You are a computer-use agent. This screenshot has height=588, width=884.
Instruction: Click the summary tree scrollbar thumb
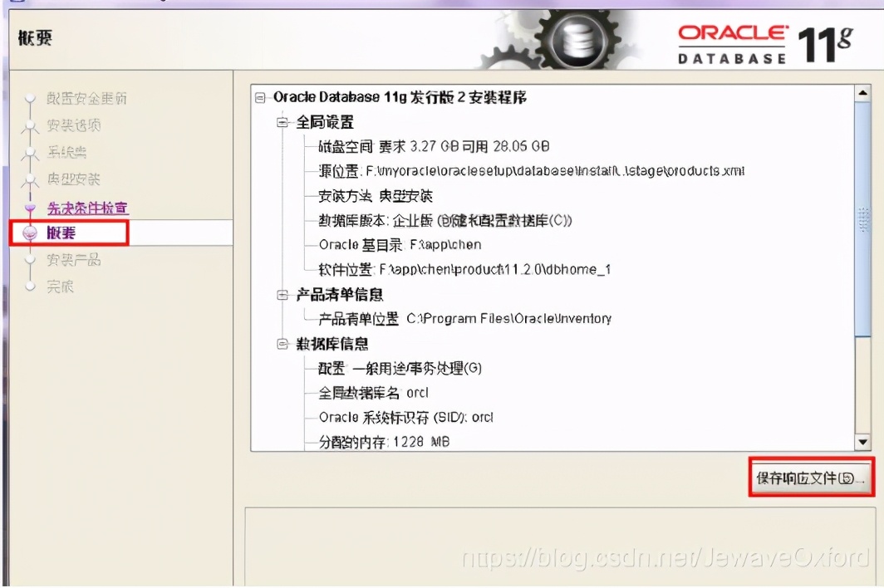(862, 218)
